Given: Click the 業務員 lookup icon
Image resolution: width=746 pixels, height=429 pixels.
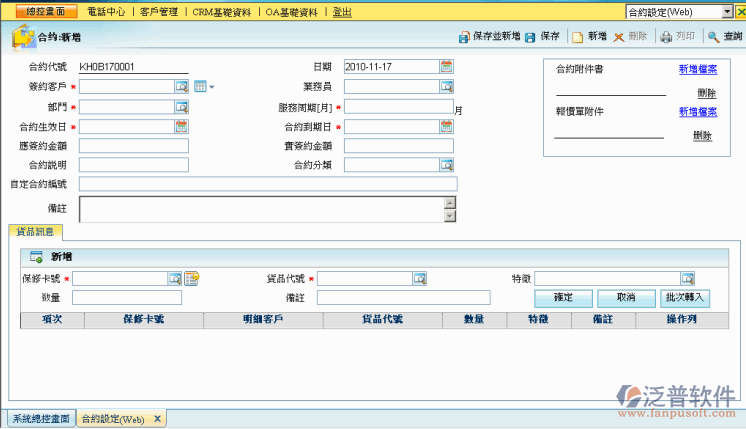Looking at the screenshot, I should pos(446,87).
